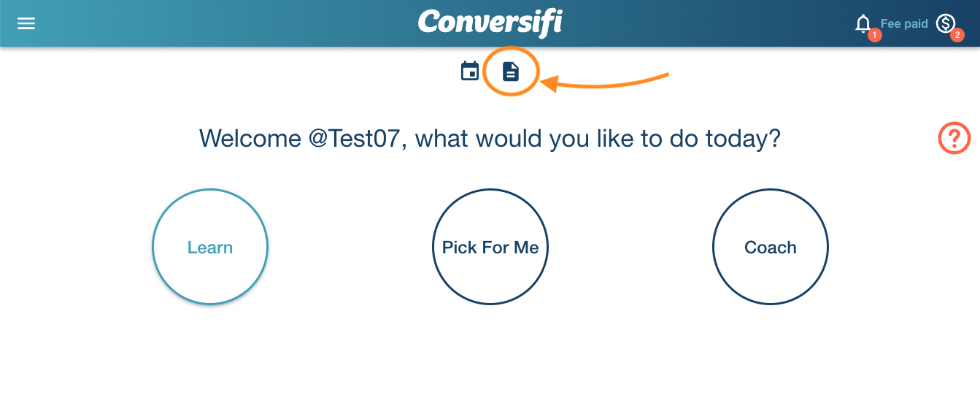Open the hamburger navigation menu

pyautogui.click(x=26, y=23)
